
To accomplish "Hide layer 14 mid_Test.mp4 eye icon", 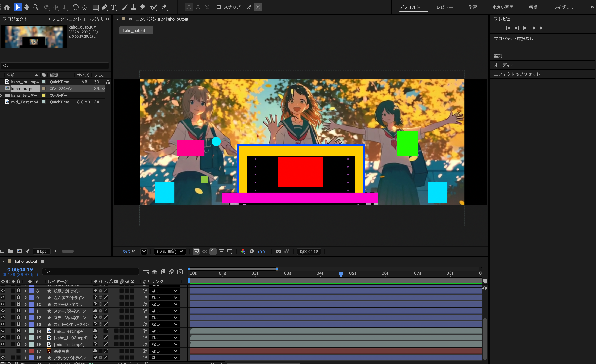I will pyautogui.click(x=3, y=331).
